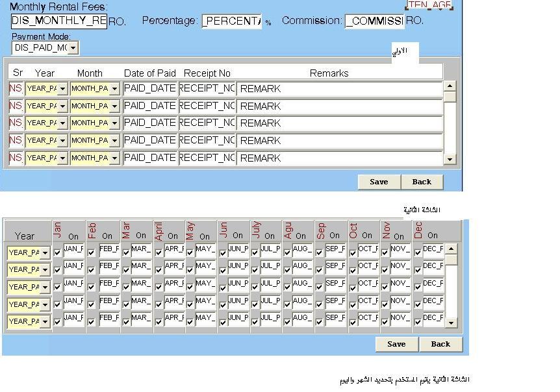The image size is (560, 392).
Task: Click the up arrow of the monthly grid scrollbar
Action: [452, 249]
